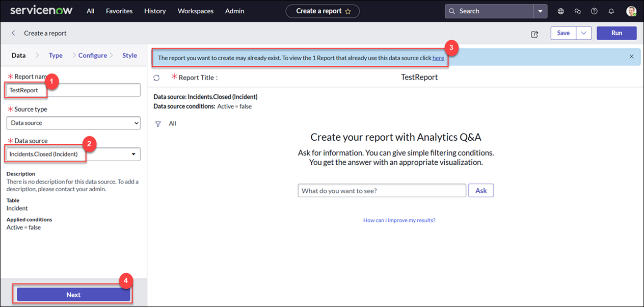Image resolution: width=644 pixels, height=307 pixels.
Task: Click the filter funnel icon
Action: [x=158, y=124]
